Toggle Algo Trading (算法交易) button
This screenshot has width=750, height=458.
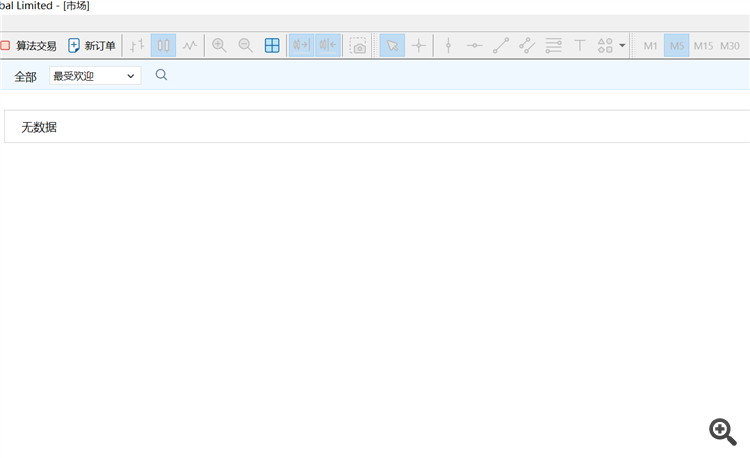point(29,46)
